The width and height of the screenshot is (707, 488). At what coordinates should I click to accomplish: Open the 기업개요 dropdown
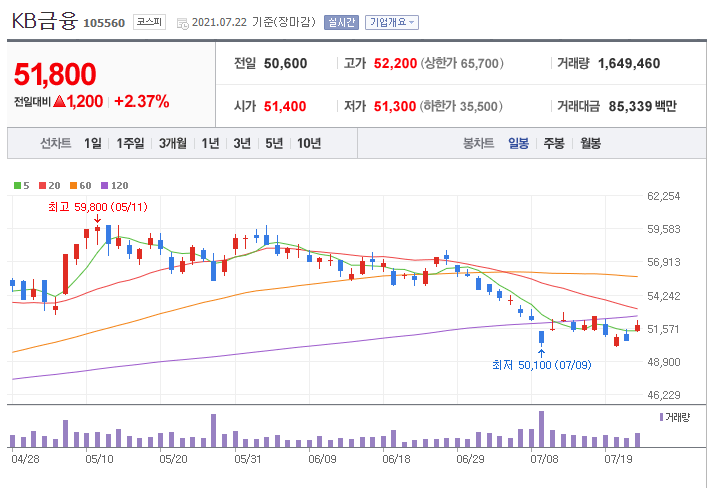click(x=392, y=22)
